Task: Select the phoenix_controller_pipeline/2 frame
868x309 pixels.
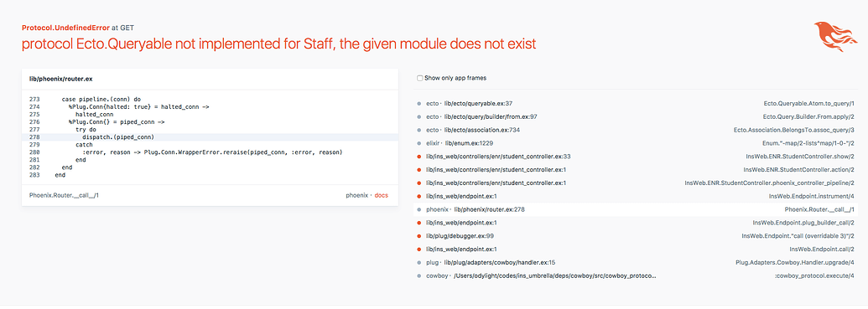Action: [635, 183]
